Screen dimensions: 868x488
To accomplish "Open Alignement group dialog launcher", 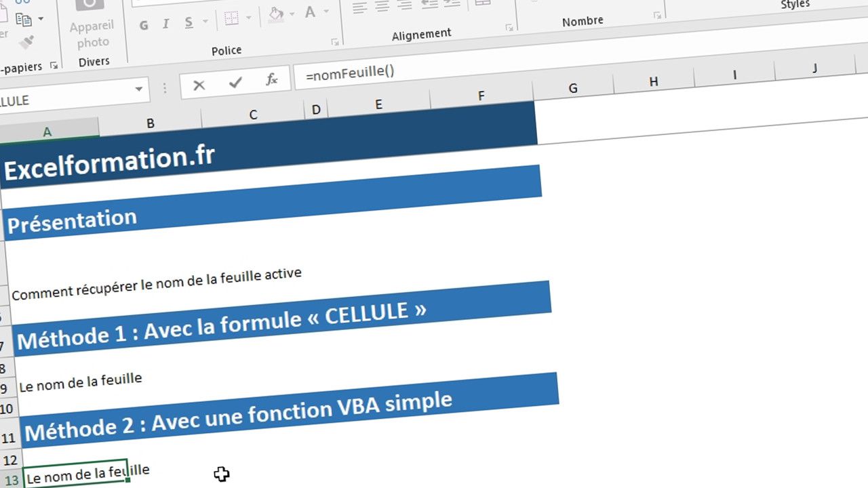I will click(x=509, y=28).
